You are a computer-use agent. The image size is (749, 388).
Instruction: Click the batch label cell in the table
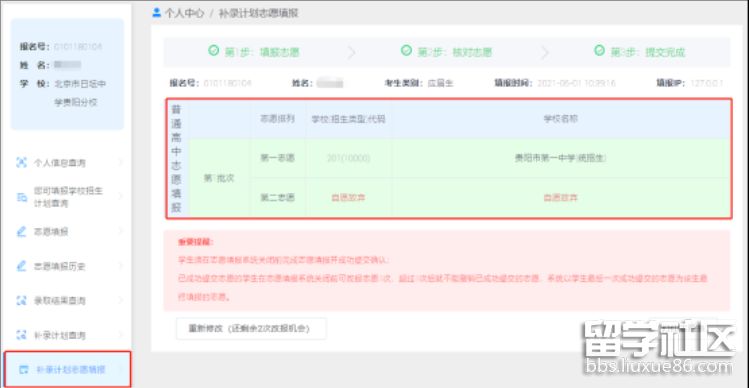219,178
